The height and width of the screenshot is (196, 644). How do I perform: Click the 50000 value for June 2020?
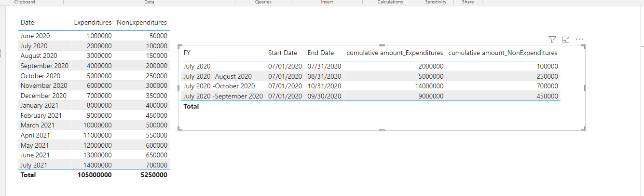(158, 36)
